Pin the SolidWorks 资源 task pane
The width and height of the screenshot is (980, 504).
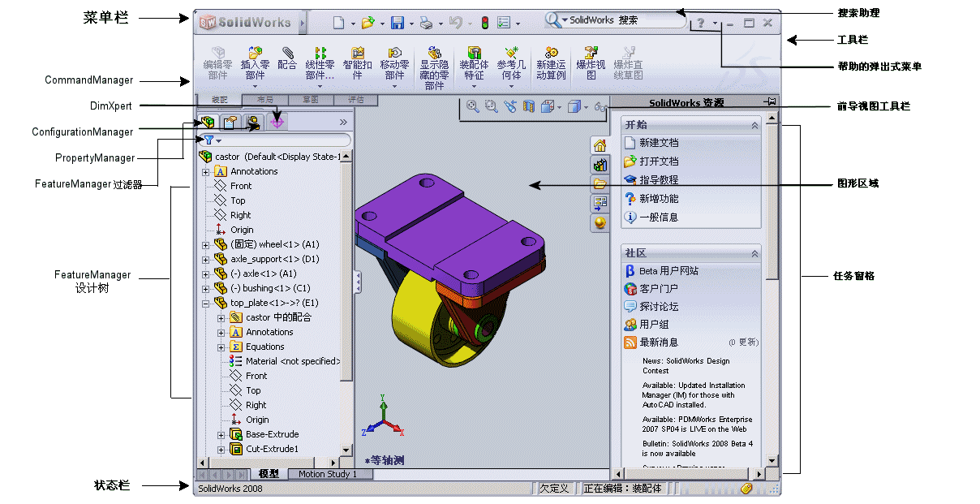click(x=769, y=101)
